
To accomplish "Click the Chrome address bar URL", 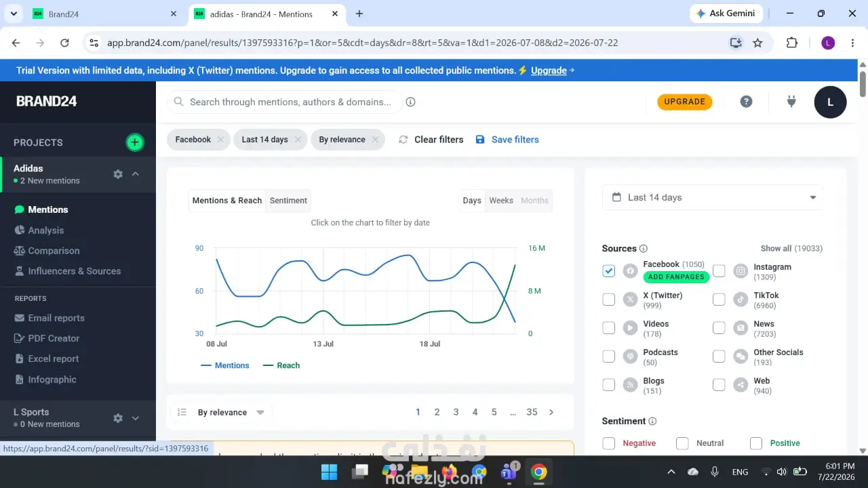I will tap(363, 43).
